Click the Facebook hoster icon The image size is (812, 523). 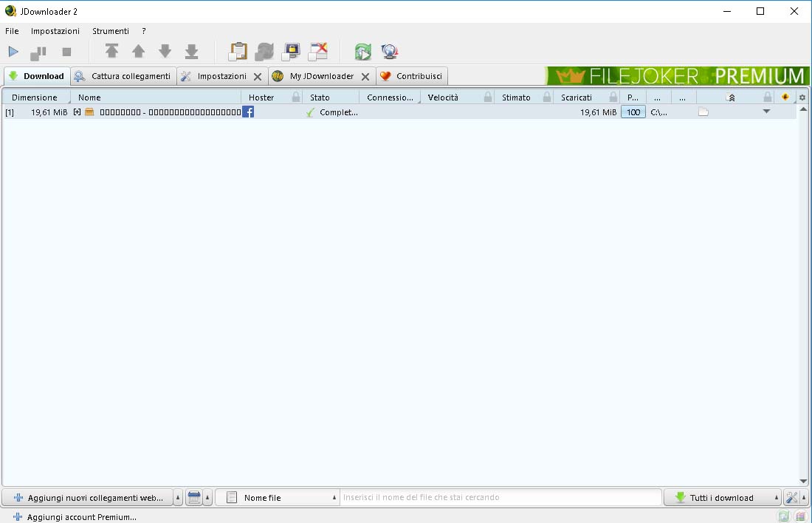pos(248,112)
